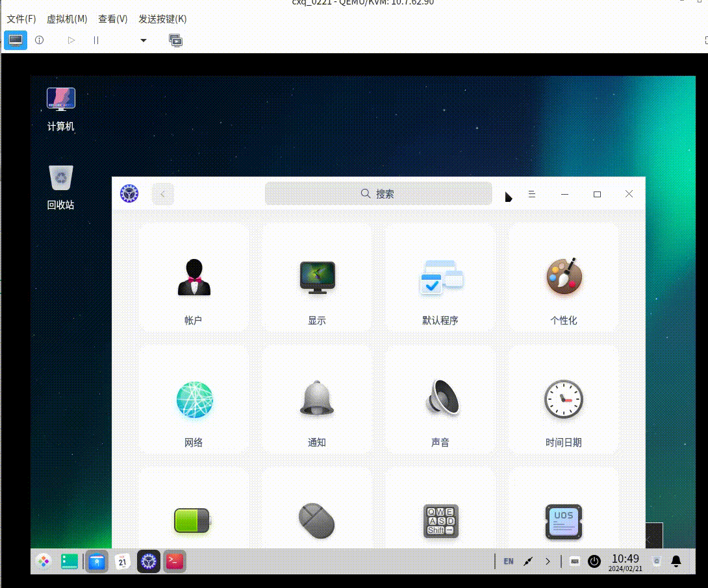
Task: Open the green battery power settings
Action: [192, 521]
